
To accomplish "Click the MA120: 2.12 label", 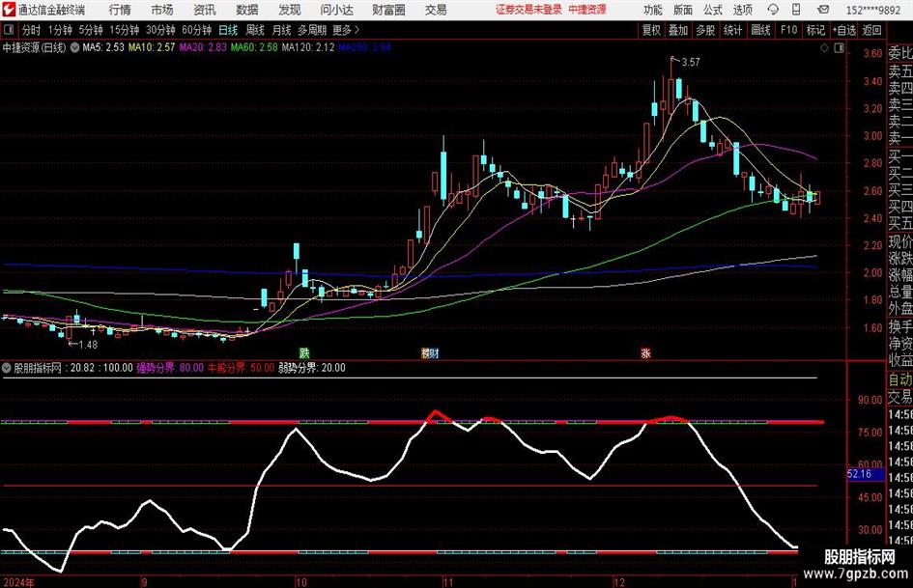I will coord(308,47).
